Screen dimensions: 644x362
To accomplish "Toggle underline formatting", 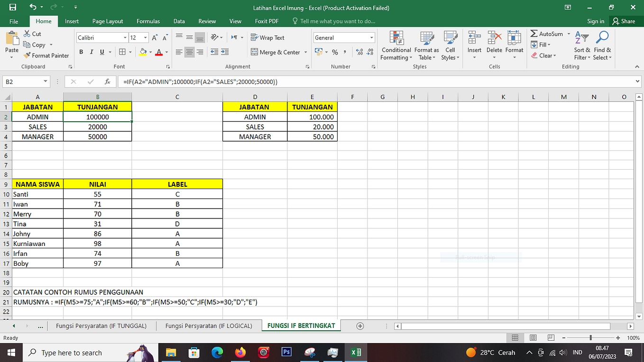I will 101,52.
